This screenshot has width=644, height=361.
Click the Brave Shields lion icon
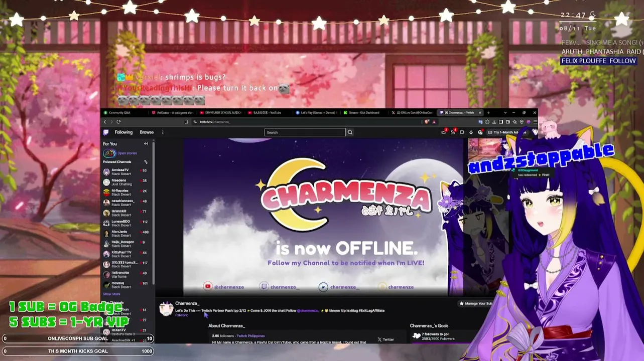click(427, 122)
